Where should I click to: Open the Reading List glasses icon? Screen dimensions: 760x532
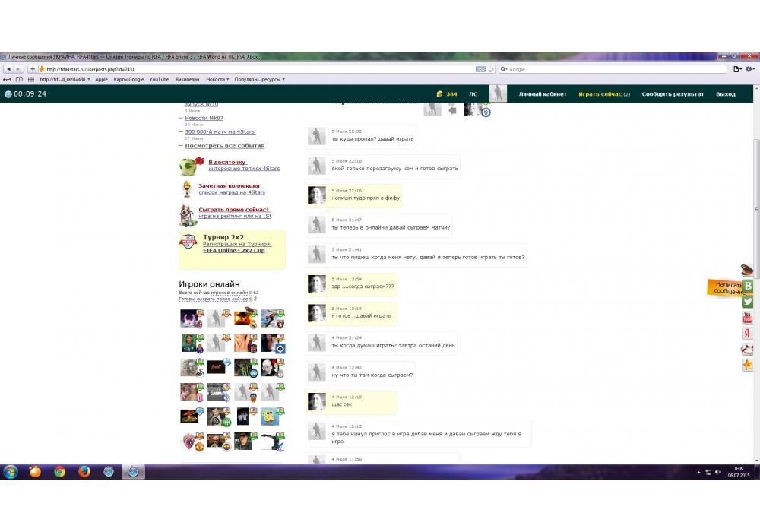coord(8,79)
